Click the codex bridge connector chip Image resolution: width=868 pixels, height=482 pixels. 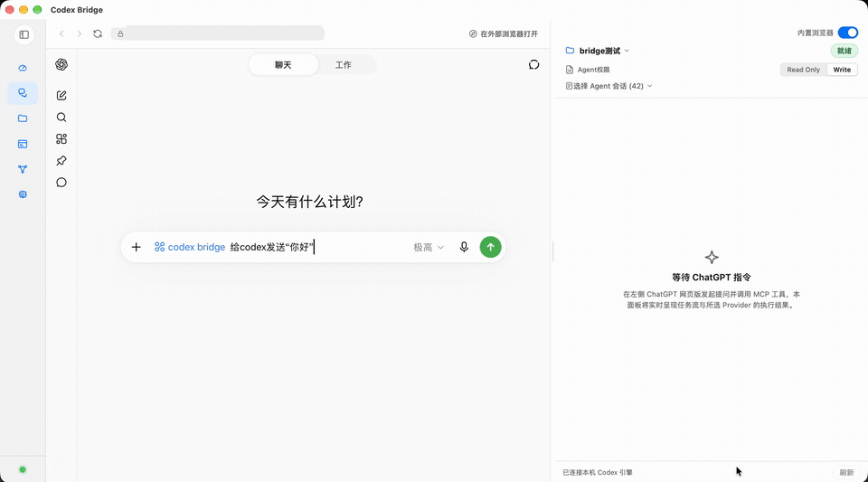pyautogui.click(x=190, y=247)
